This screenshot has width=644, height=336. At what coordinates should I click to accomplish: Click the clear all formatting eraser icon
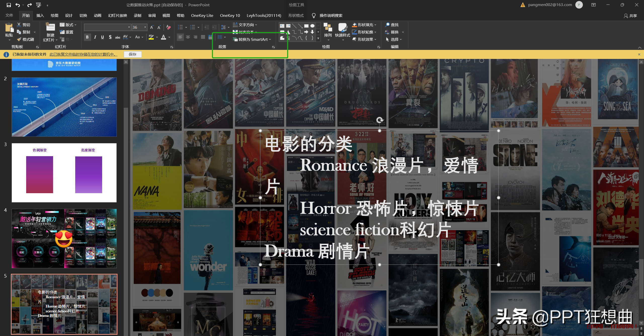tap(169, 27)
